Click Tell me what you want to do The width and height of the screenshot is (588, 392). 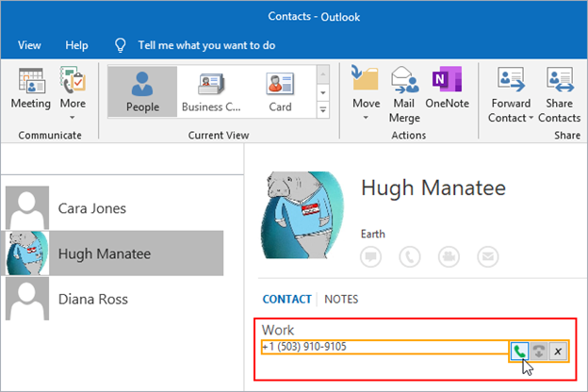click(206, 45)
